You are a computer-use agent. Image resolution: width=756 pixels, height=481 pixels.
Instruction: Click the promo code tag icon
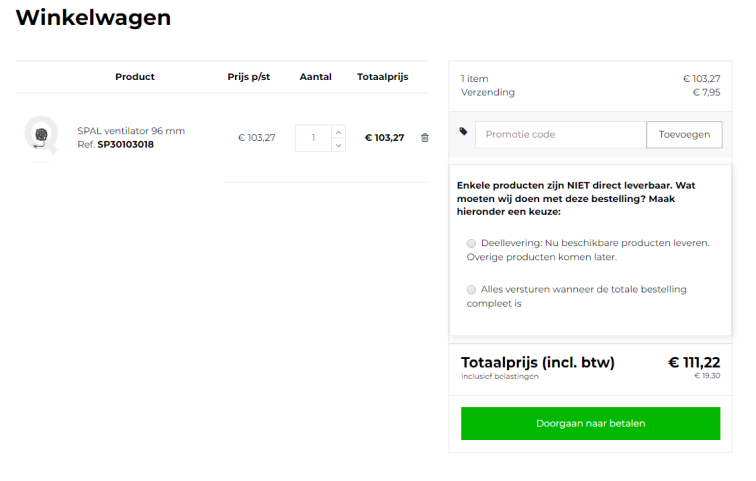[x=463, y=131]
